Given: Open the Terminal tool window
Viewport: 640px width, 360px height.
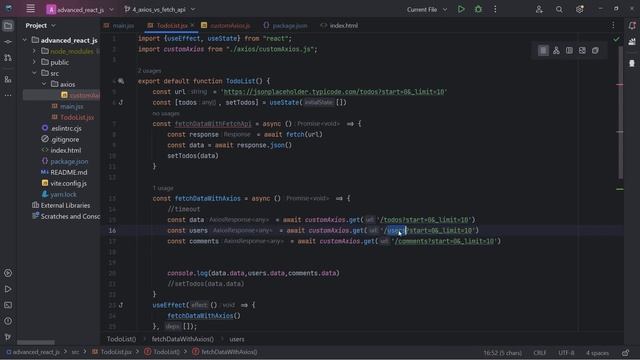Looking at the screenshot, I should [8, 305].
